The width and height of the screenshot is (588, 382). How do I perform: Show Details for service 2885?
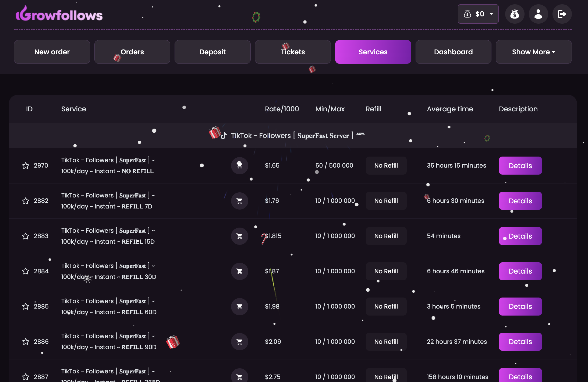[x=520, y=306]
